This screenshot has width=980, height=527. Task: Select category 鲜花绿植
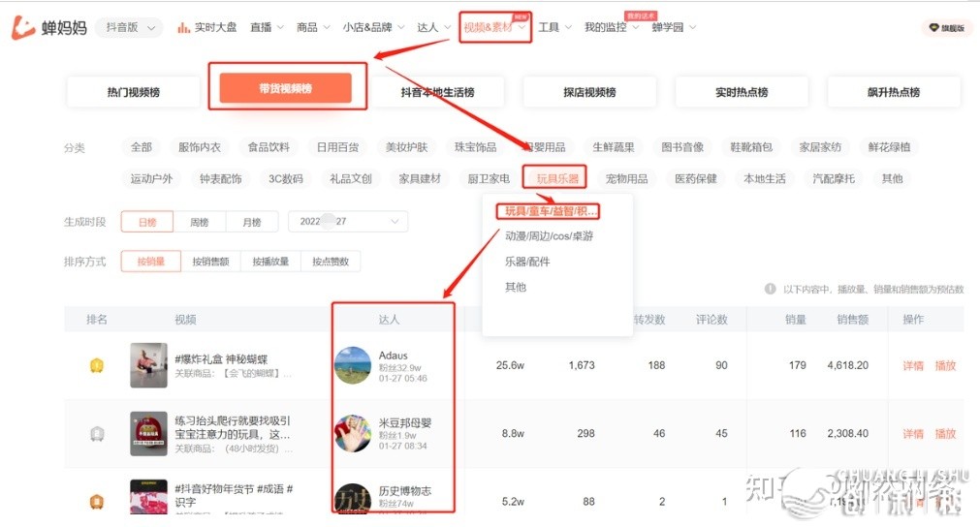[x=890, y=147]
